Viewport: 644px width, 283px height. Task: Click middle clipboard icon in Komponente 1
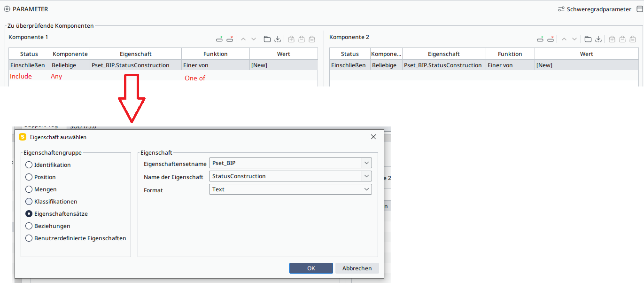(302, 39)
